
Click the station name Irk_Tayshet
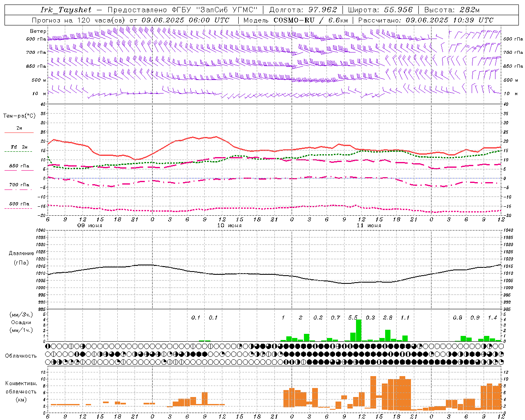(x=66, y=10)
